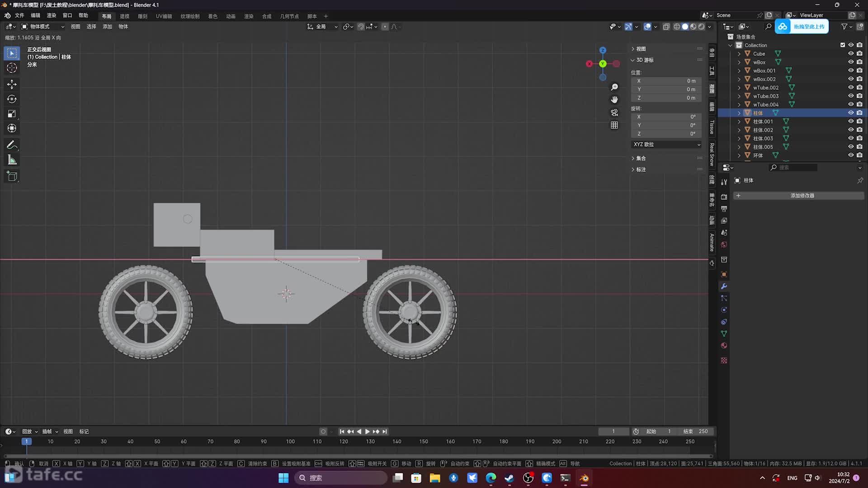Open the 回放 timeline popover
868x488 pixels.
tap(30, 432)
